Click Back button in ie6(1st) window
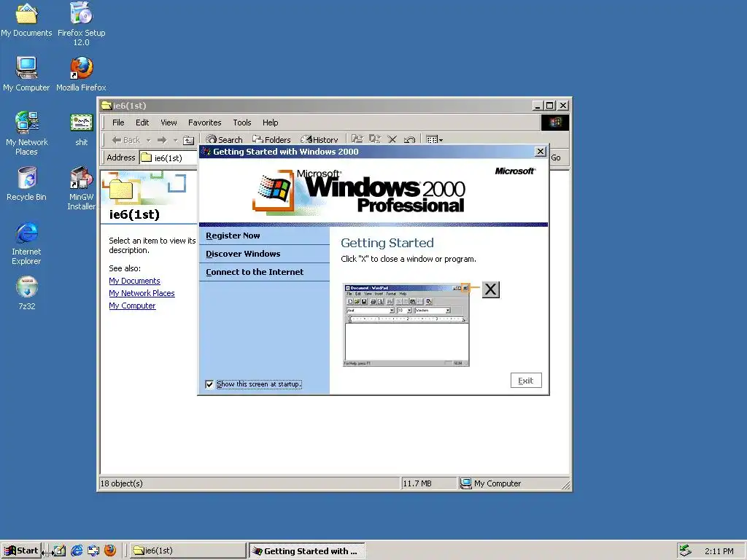Screen dimensions: 747x560 point(125,139)
